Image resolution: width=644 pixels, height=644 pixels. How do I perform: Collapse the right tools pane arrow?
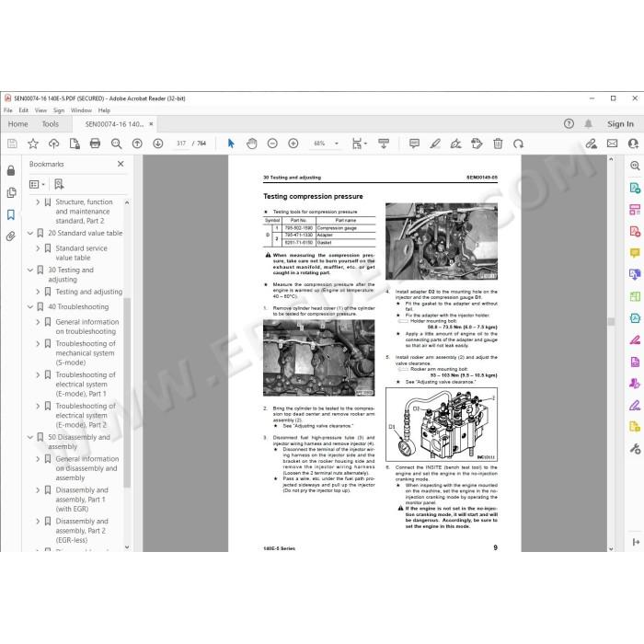pos(636,543)
